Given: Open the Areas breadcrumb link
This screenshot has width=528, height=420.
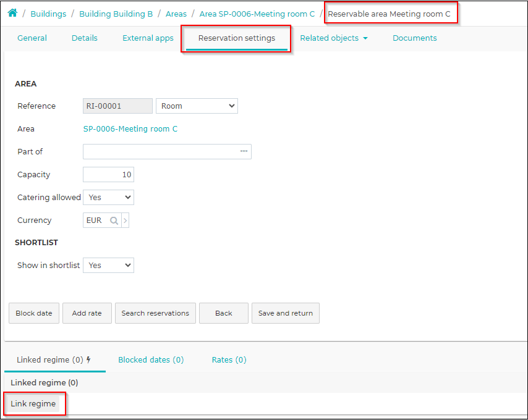Looking at the screenshot, I should (x=176, y=14).
